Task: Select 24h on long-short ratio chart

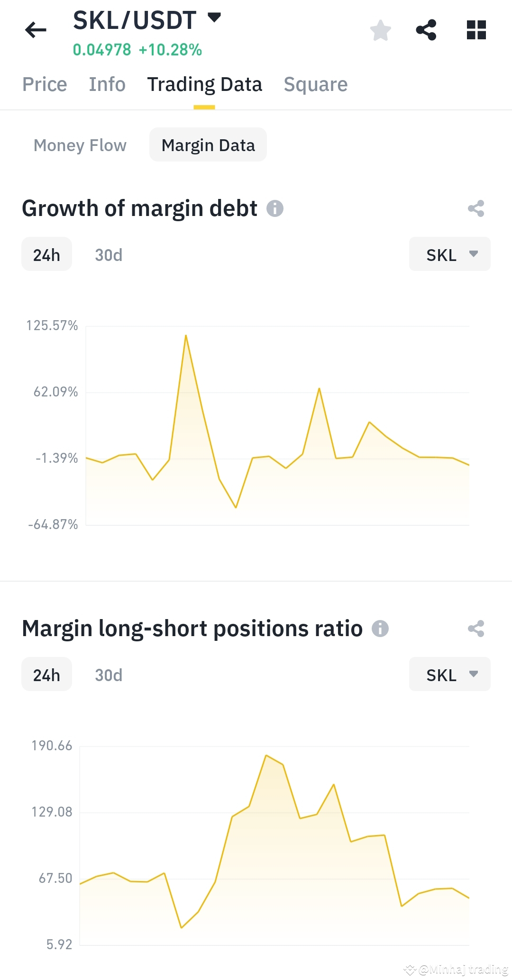Action: tap(46, 674)
